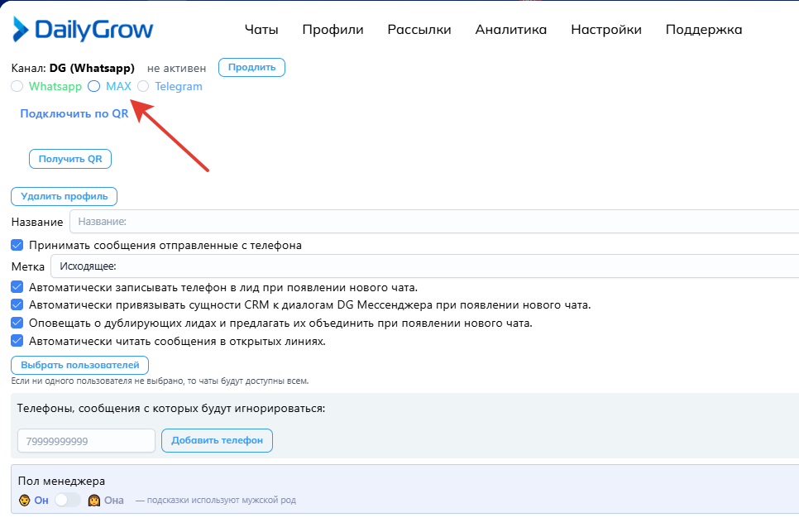Click the Удалить профиль button
Image resolution: width=799 pixels, height=532 pixels.
(65, 196)
